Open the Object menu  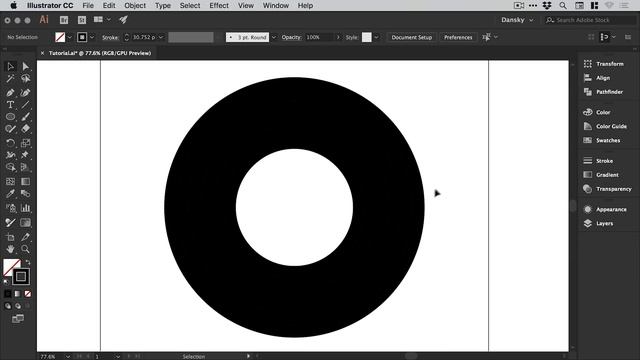(x=135, y=6)
